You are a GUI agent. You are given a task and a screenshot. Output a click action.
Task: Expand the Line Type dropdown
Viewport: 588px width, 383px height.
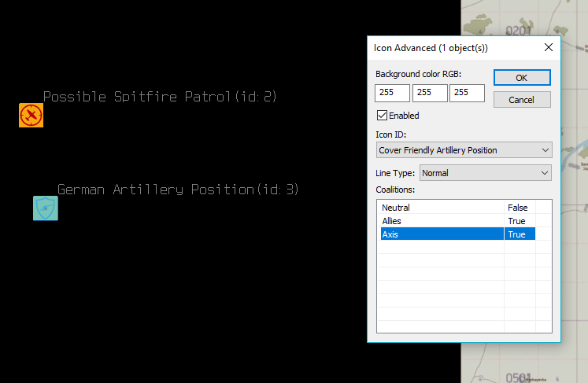click(485, 172)
